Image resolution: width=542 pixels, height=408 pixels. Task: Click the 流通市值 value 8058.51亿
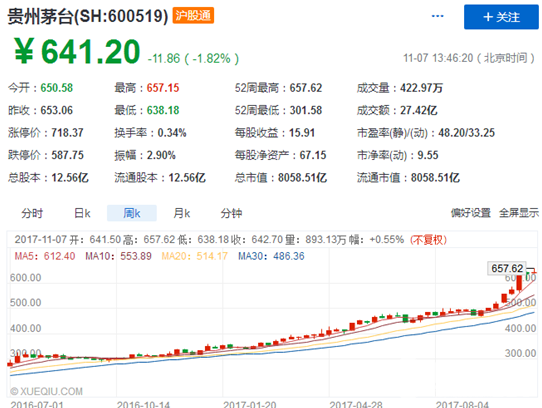pos(435,178)
